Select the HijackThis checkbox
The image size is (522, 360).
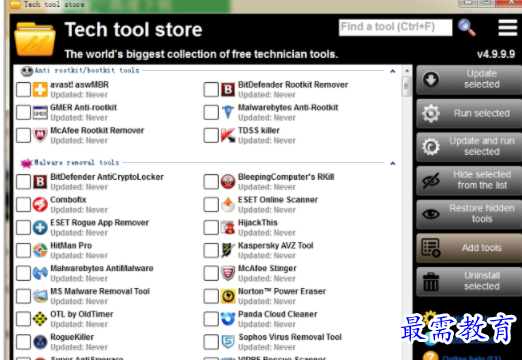click(x=211, y=227)
